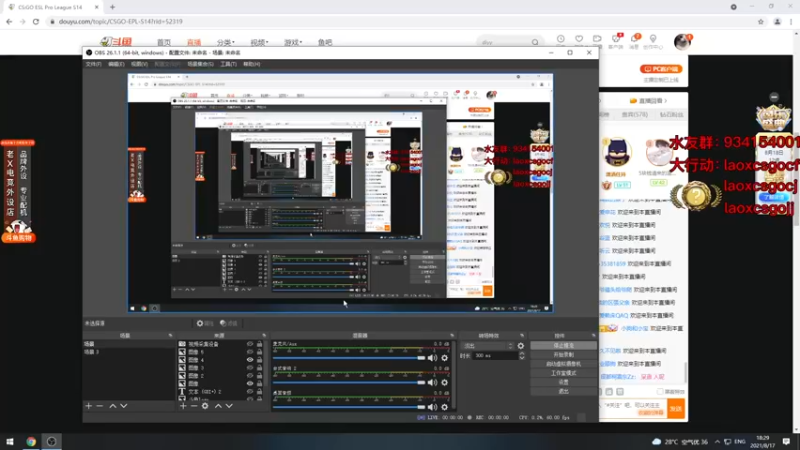Open the 场景集合 menu in OBS
800x450 pixels.
[201, 64]
